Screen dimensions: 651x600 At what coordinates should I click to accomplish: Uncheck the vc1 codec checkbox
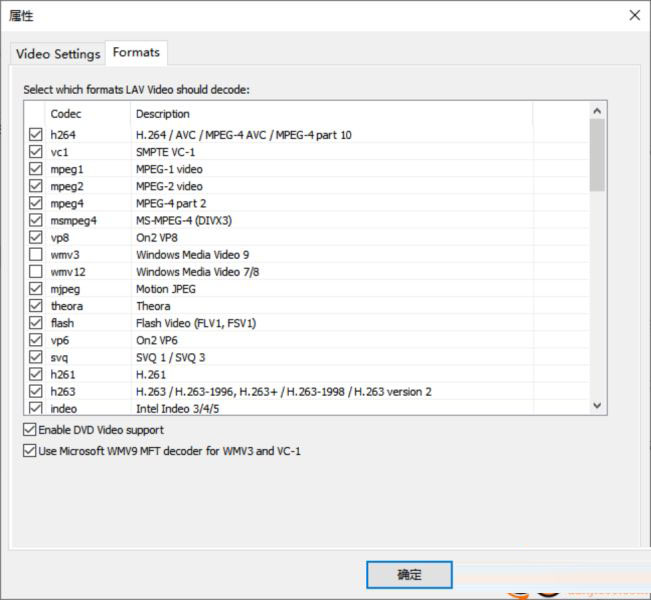(36, 152)
